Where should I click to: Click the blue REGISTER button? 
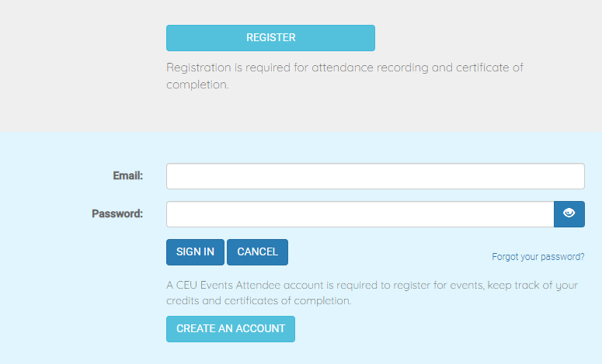[270, 38]
